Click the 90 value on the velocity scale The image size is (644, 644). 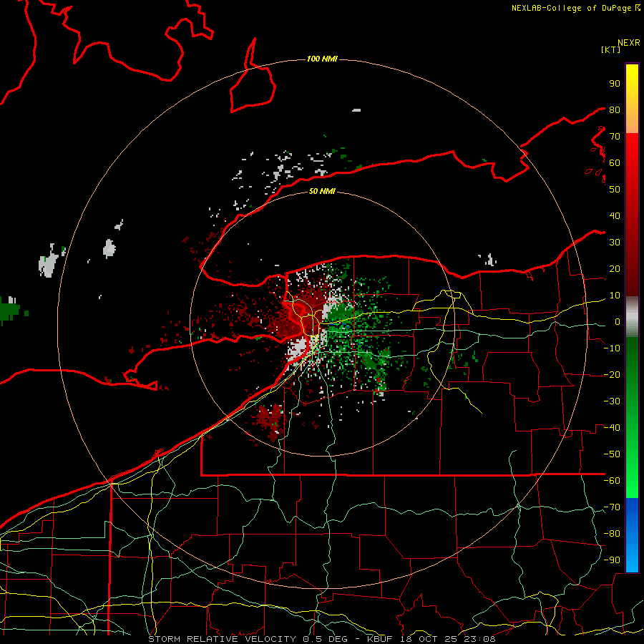[615, 84]
